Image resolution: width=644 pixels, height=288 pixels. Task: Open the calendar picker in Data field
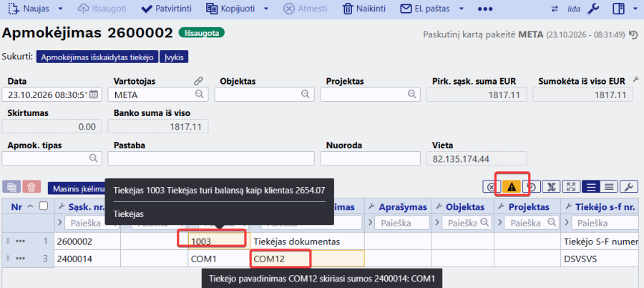tap(94, 95)
